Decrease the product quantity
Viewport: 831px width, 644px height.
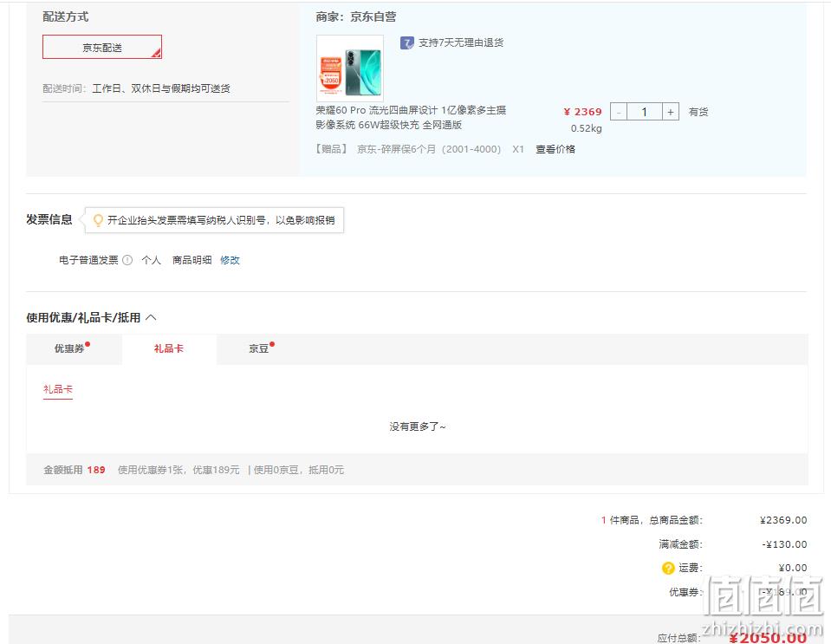tap(619, 112)
